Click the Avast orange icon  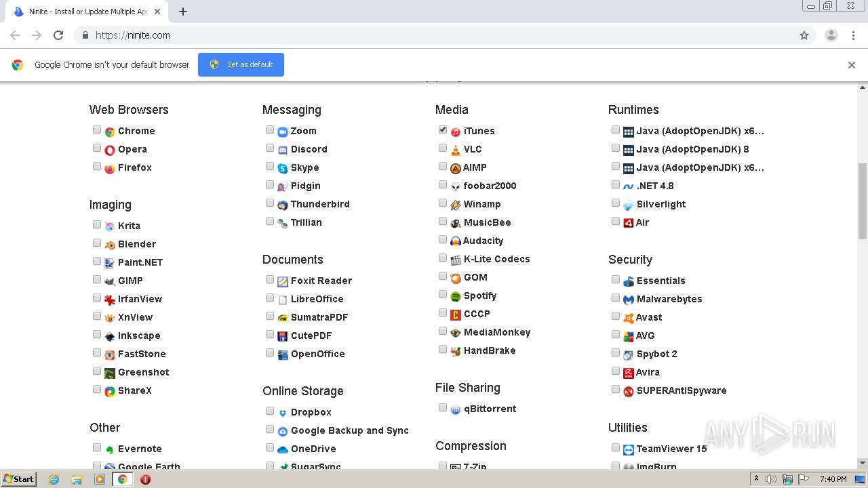click(629, 318)
